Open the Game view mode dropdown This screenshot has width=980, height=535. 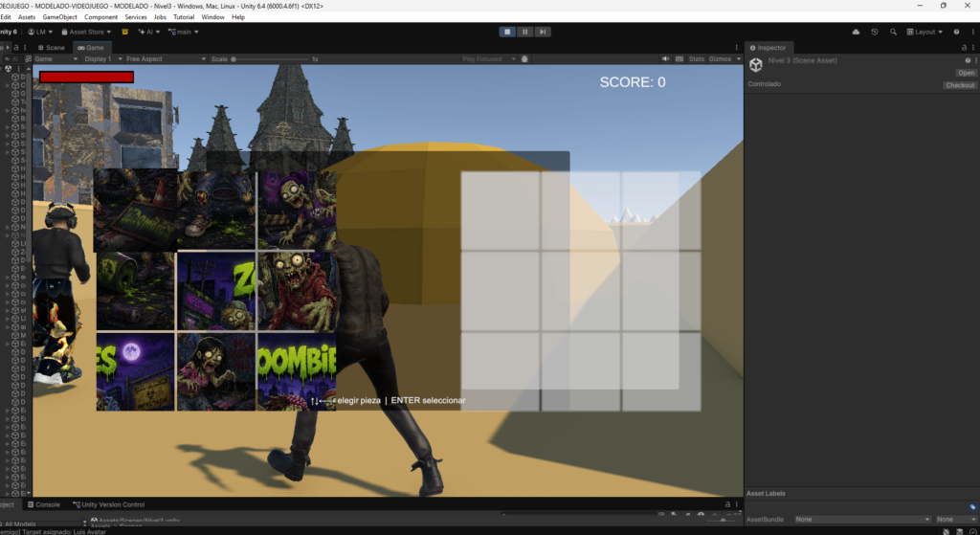pos(56,58)
